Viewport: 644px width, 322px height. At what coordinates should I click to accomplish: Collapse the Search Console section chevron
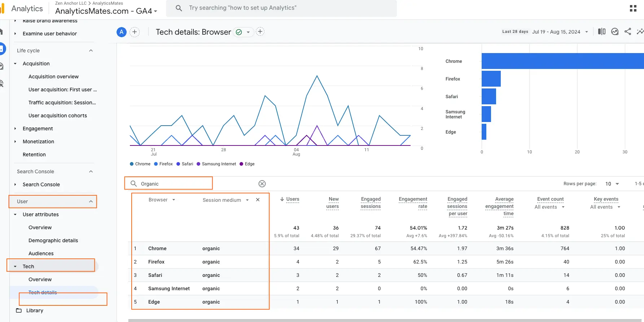[x=91, y=171]
